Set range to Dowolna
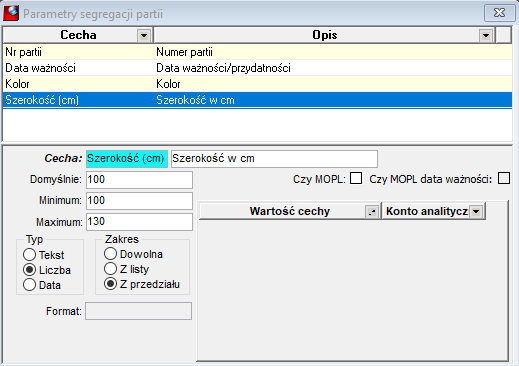 coord(110,254)
